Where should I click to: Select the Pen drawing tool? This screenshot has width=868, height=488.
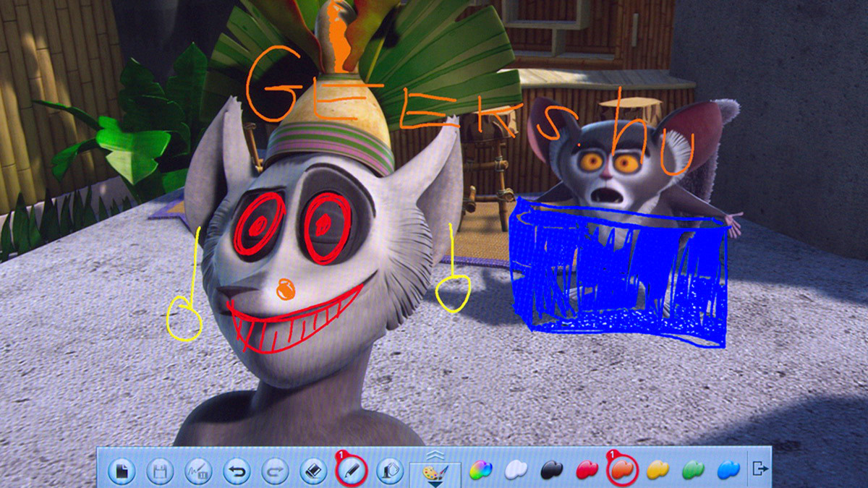tap(352, 471)
